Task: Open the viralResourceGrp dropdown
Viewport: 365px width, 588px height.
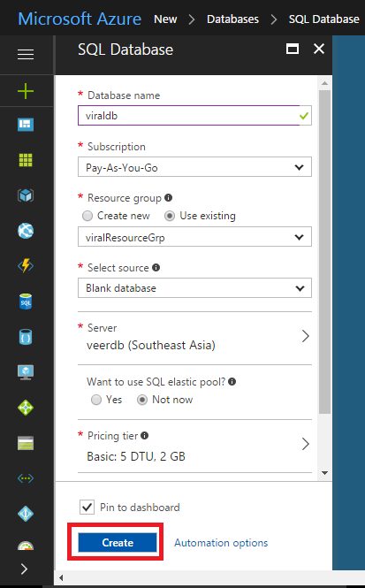Action: pyautogui.click(x=194, y=237)
